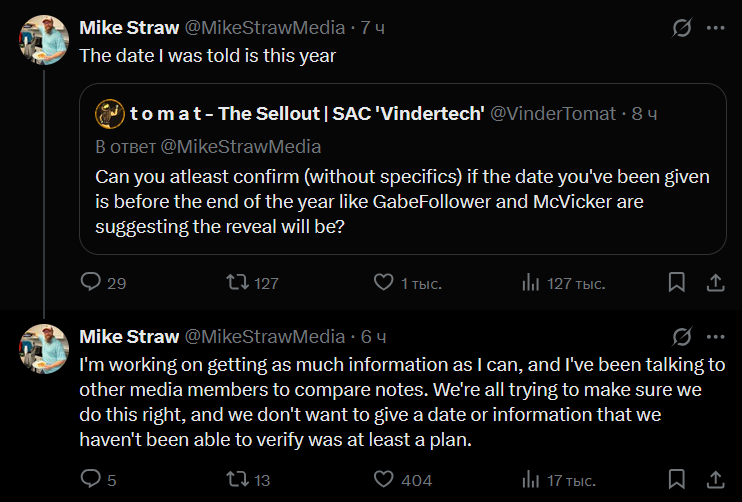This screenshot has height=502, width=742.
Task: Share the second Mike Straw tweet
Action: [715, 480]
